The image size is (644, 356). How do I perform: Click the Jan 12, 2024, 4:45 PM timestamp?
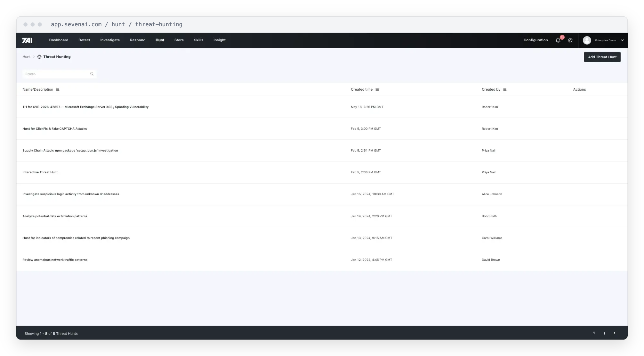(371, 260)
